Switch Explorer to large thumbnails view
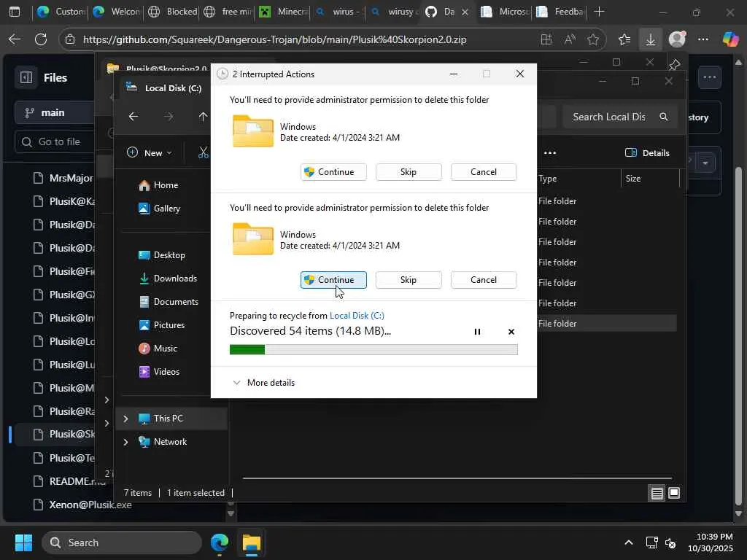This screenshot has width=747, height=560. (674, 494)
